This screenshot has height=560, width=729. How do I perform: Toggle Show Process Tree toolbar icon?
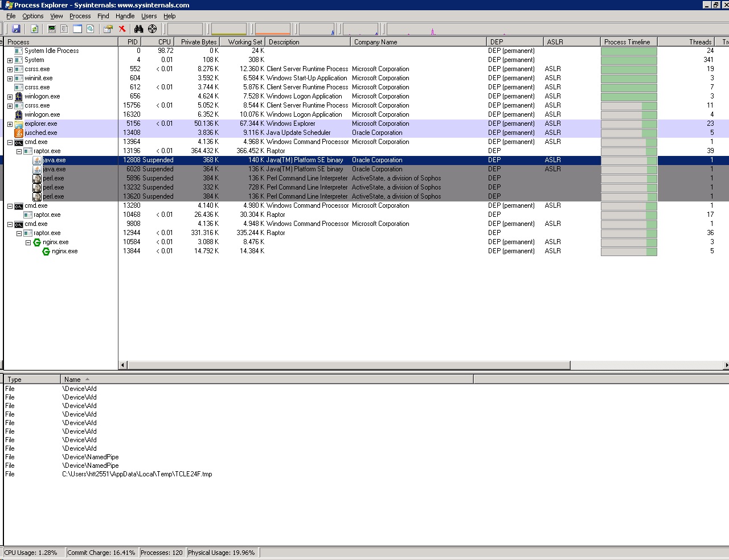tap(64, 28)
